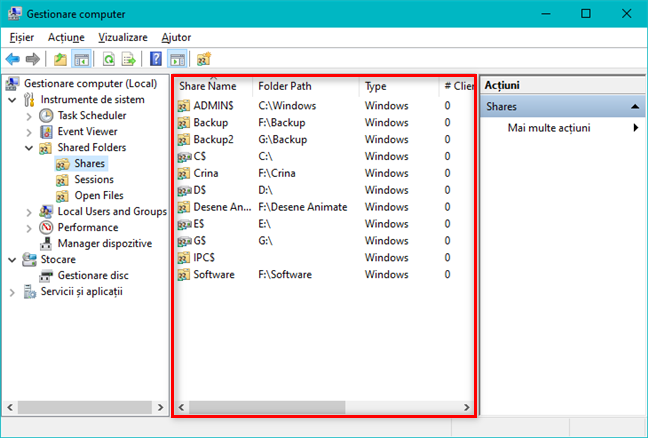
Task: Select the Task Scheduler clock icon
Action: pos(47,115)
